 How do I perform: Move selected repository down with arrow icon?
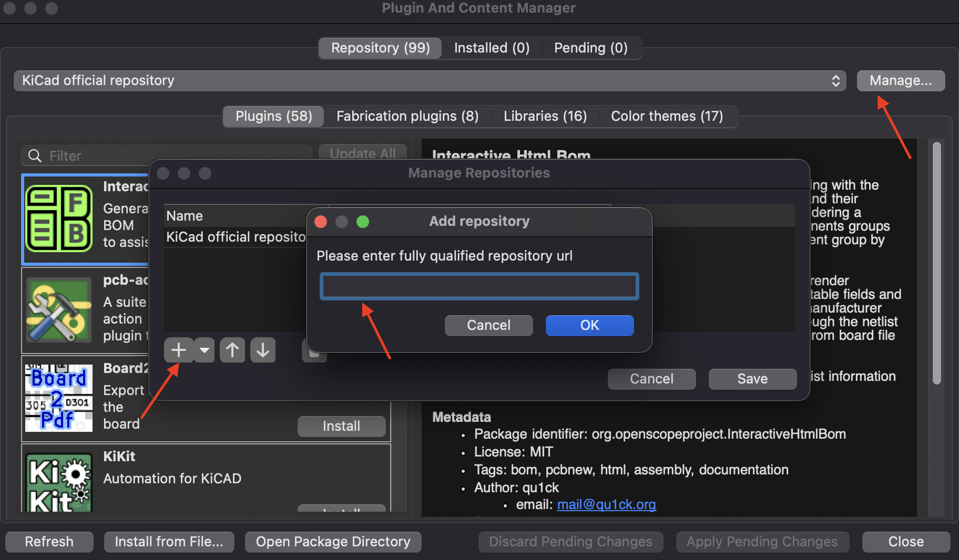[262, 350]
